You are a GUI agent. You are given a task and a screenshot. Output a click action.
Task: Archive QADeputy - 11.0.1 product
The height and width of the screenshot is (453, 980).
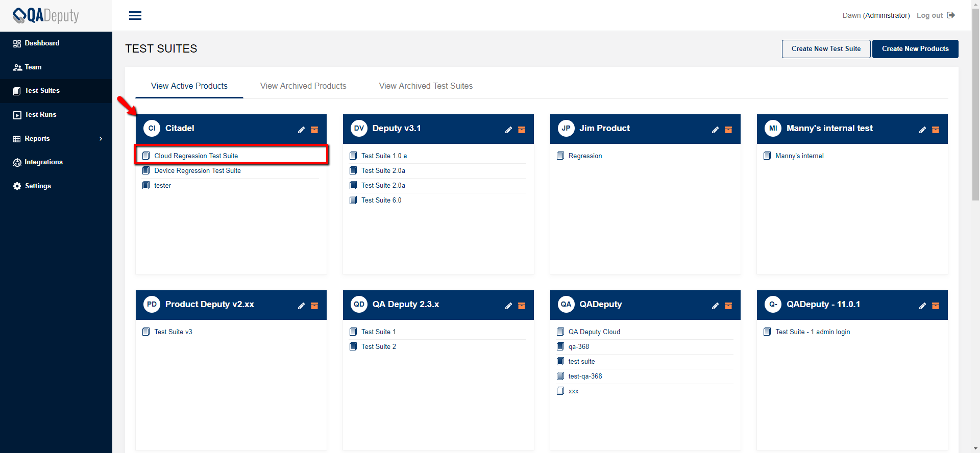pos(936,306)
